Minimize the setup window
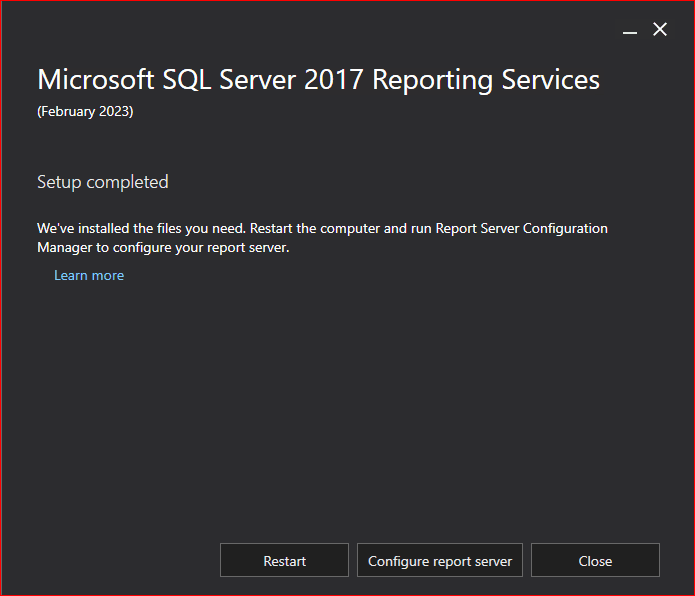This screenshot has height=596, width=695. pyautogui.click(x=630, y=31)
